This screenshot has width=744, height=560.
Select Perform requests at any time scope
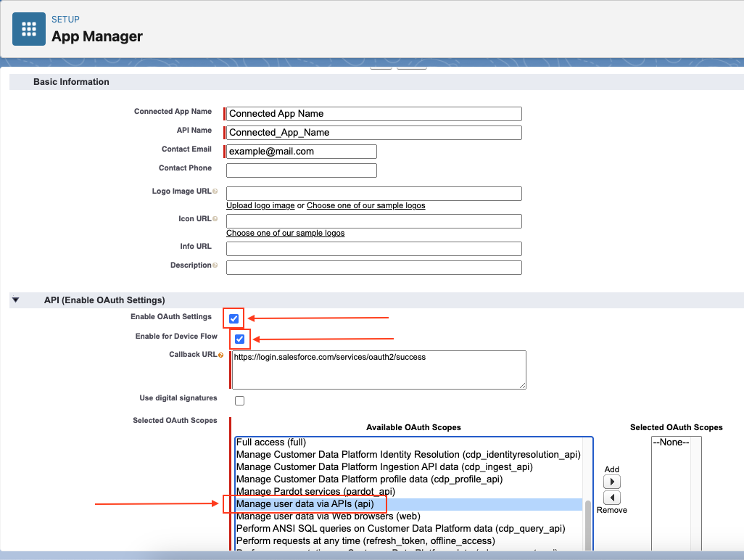coord(409,541)
